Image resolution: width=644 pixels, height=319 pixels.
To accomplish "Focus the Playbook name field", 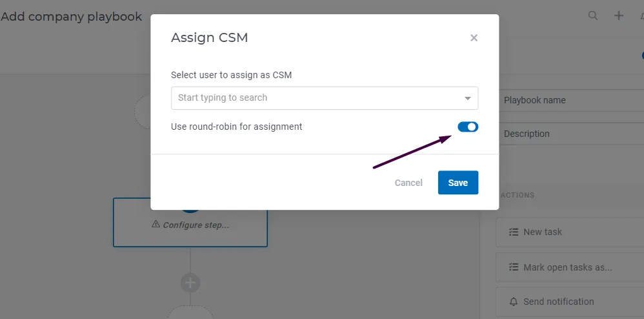I will pyautogui.click(x=572, y=100).
